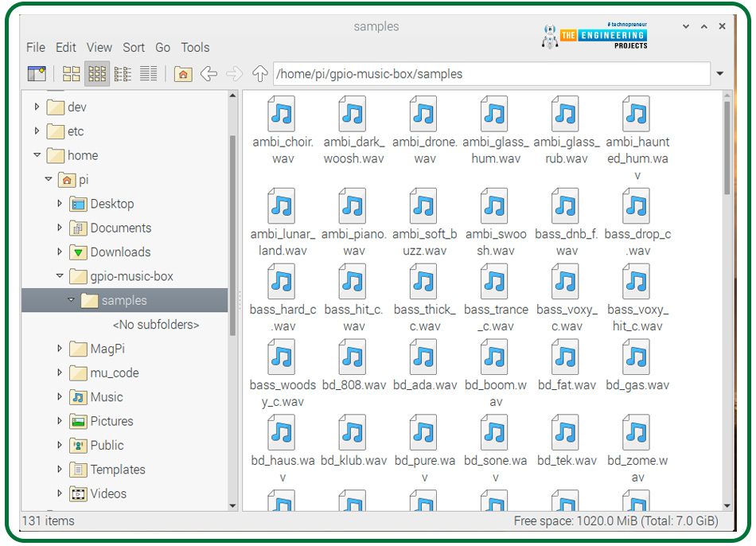This screenshot has width=756, height=546.
Task: Open the Edit menu
Action: coord(65,47)
